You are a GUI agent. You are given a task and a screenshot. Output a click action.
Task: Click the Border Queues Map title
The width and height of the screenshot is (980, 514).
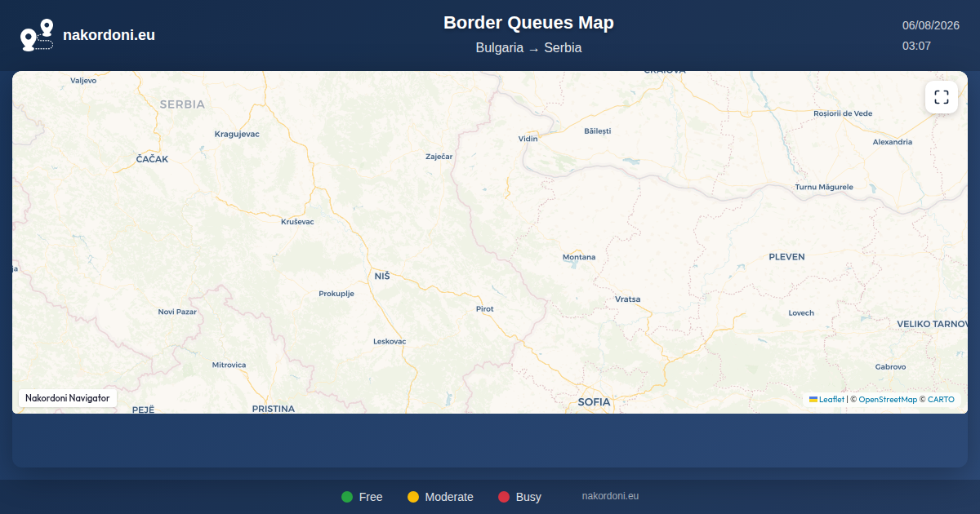tap(528, 23)
